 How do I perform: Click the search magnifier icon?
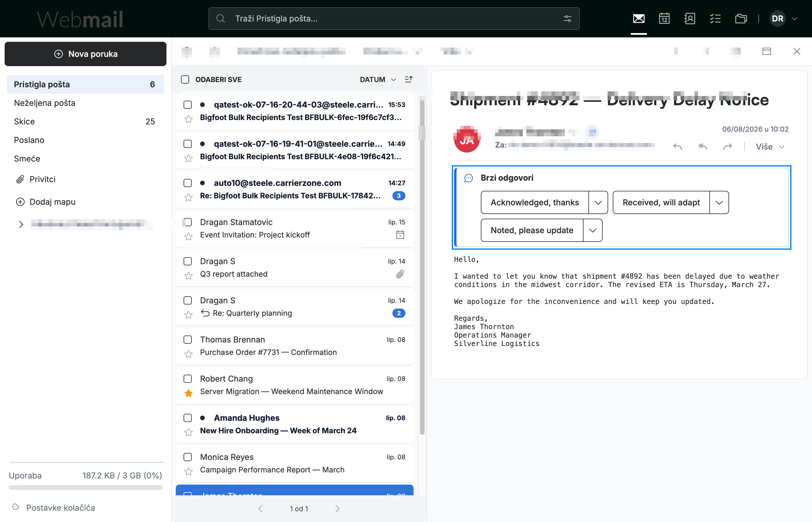(221, 19)
